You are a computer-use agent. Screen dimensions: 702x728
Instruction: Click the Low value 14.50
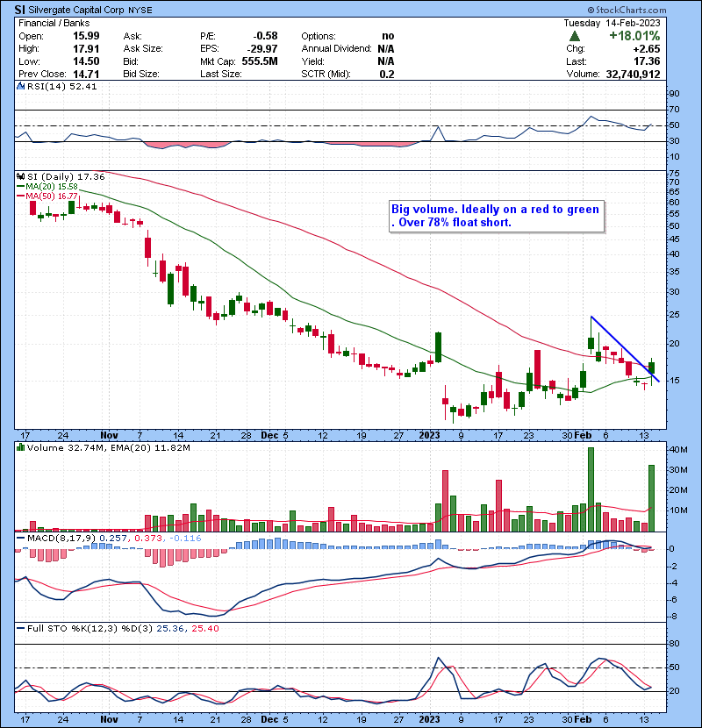click(86, 61)
